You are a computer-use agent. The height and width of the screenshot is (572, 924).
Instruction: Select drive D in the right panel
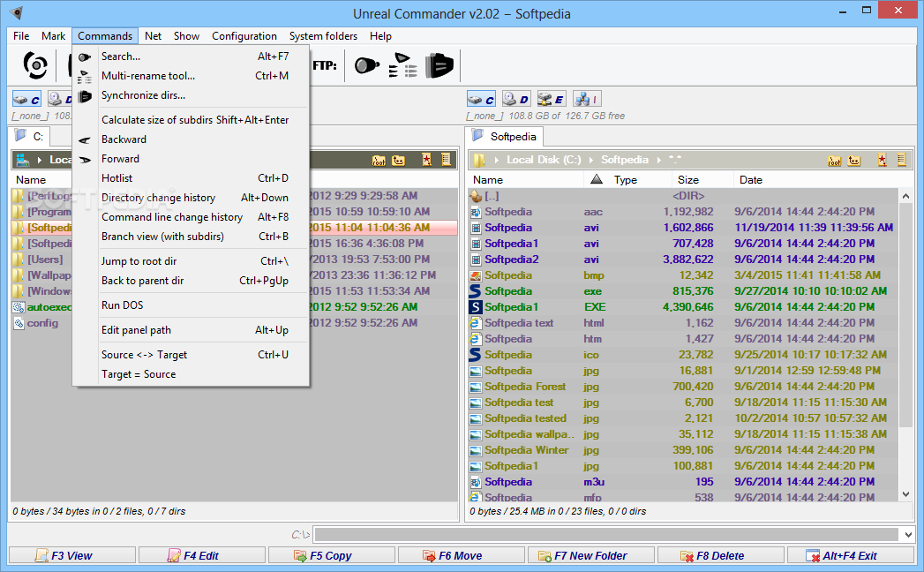515,99
